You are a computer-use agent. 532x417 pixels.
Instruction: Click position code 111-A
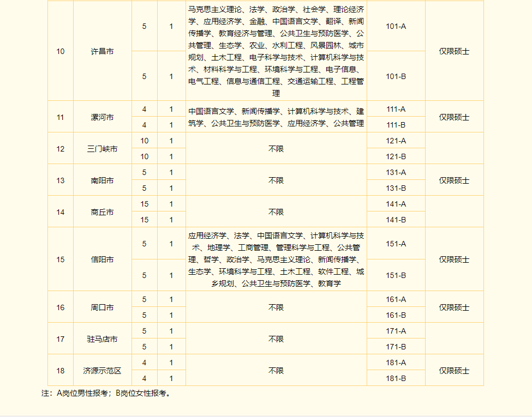396,109
